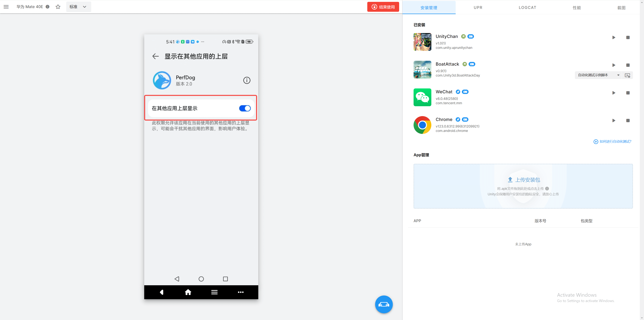Viewport: 644px width, 320px height.
Task: Click the info icon next to 华为 Mate 40E
Action: tap(47, 7)
